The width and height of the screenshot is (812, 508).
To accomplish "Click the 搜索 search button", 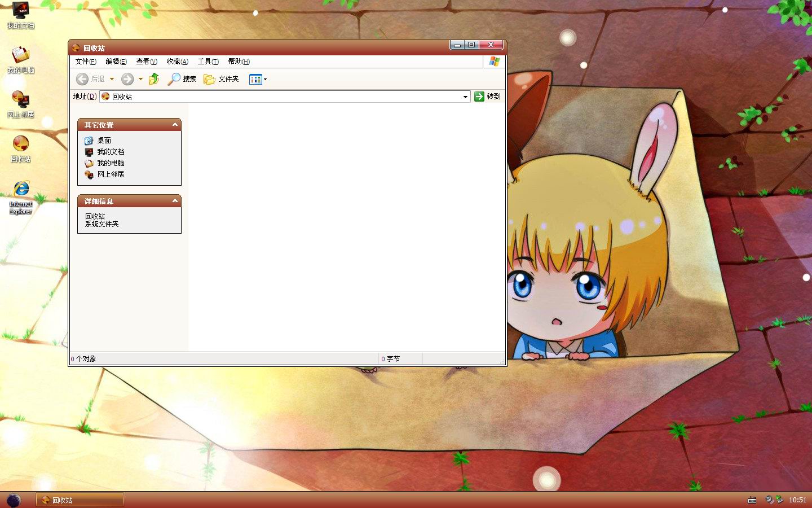I will [182, 79].
